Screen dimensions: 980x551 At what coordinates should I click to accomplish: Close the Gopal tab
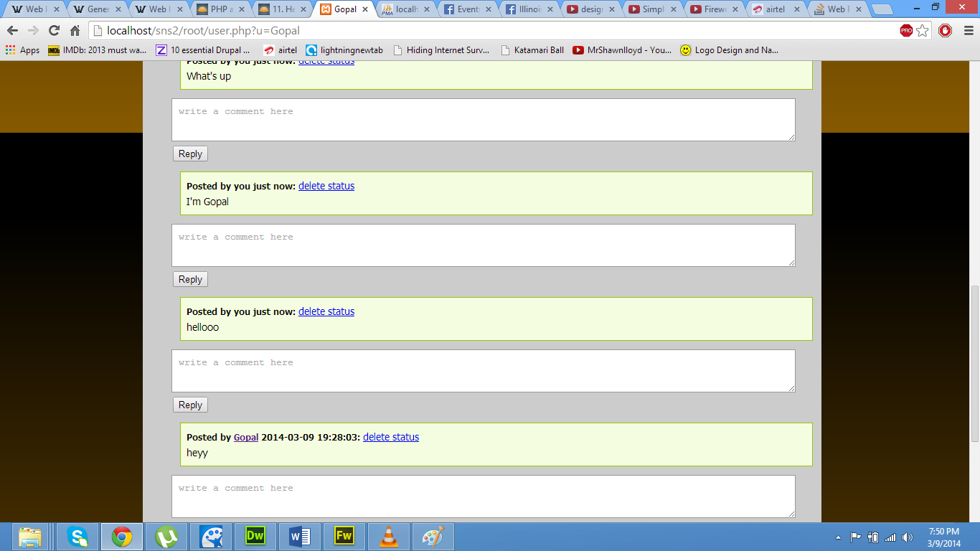pyautogui.click(x=365, y=9)
